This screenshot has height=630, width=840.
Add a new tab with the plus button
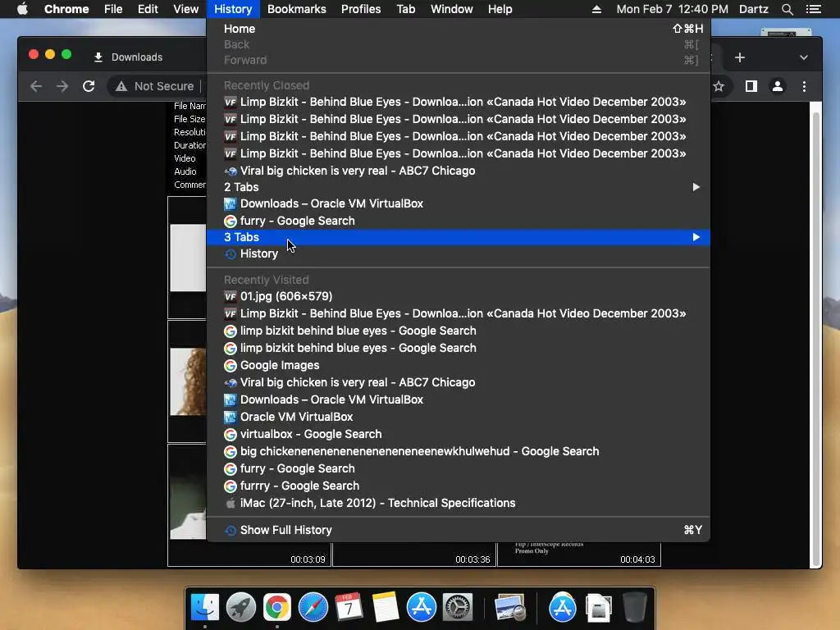(739, 57)
